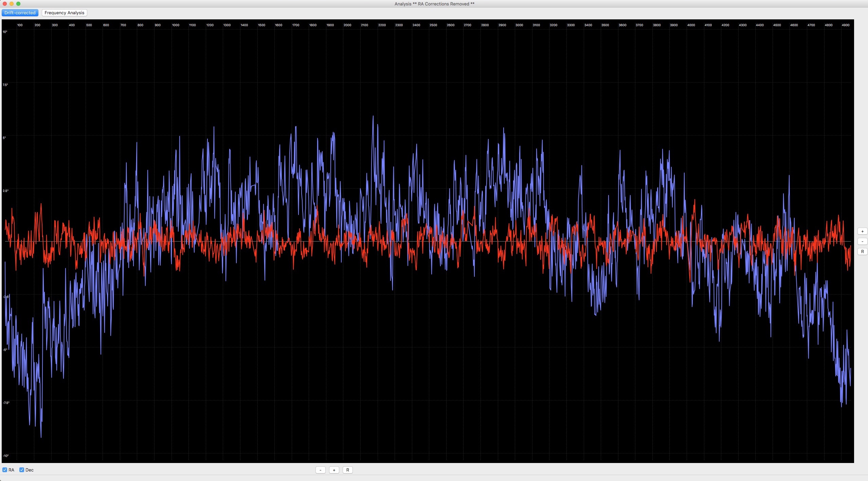868x481 pixels.
Task: Close the Analysis window with the red button
Action: click(x=5, y=4)
